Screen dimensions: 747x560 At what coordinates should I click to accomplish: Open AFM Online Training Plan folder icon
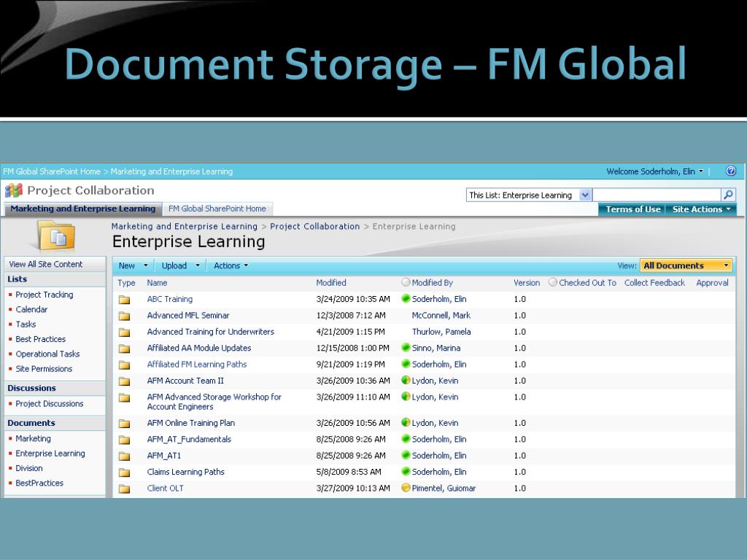point(124,424)
